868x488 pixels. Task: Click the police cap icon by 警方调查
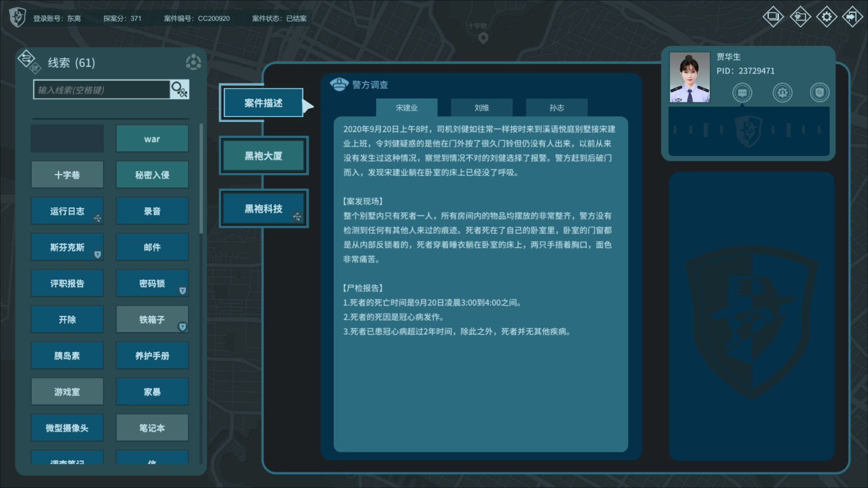(339, 84)
